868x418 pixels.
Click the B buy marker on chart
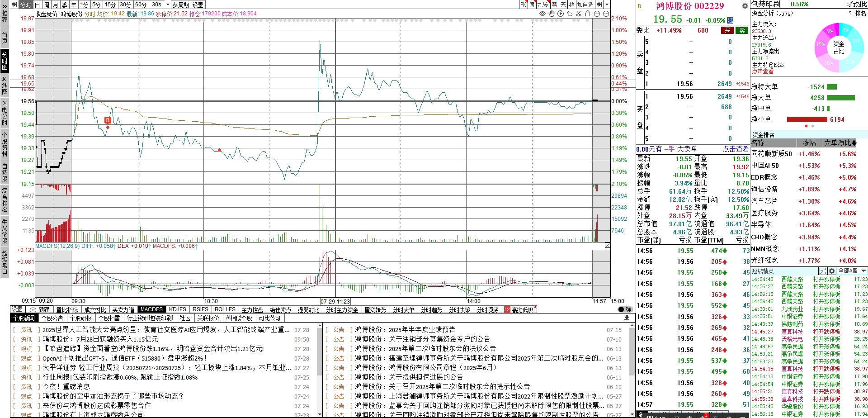click(x=108, y=120)
